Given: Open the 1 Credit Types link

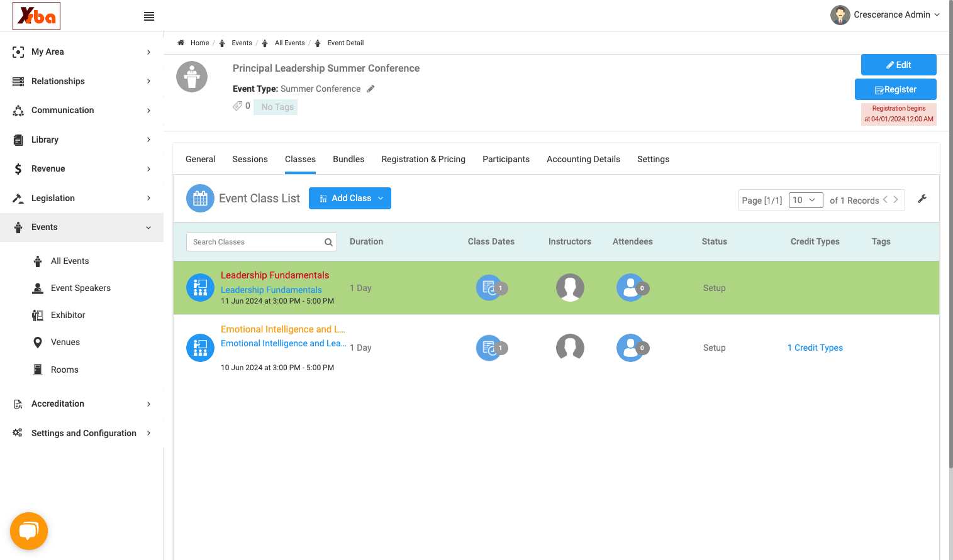Looking at the screenshot, I should click(x=815, y=348).
